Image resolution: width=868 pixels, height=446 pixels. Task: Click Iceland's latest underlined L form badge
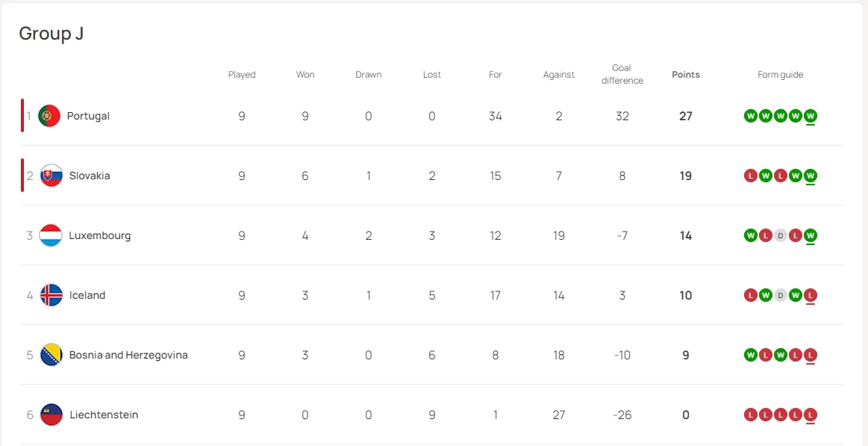pyautogui.click(x=811, y=295)
